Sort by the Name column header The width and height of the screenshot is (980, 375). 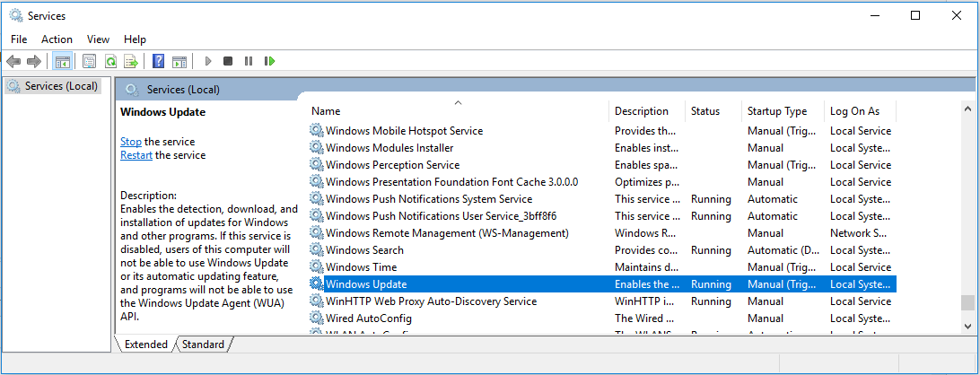[x=458, y=111]
